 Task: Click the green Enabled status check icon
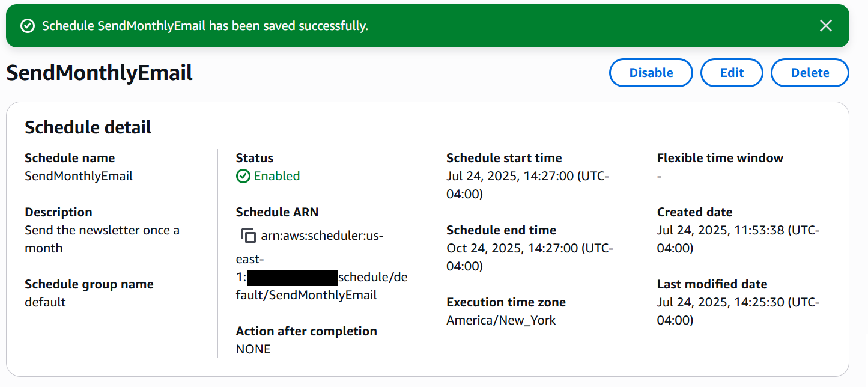click(243, 176)
